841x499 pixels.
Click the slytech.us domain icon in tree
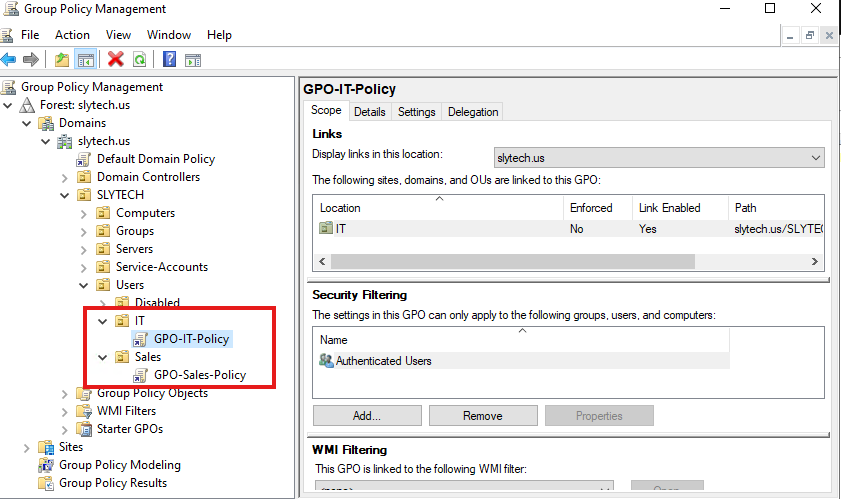pyautogui.click(x=65, y=141)
